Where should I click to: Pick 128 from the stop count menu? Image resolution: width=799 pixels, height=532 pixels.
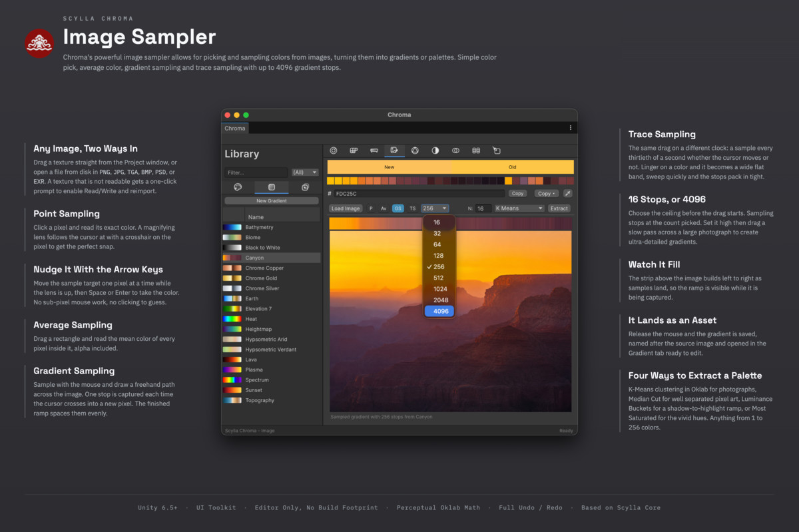click(x=439, y=256)
